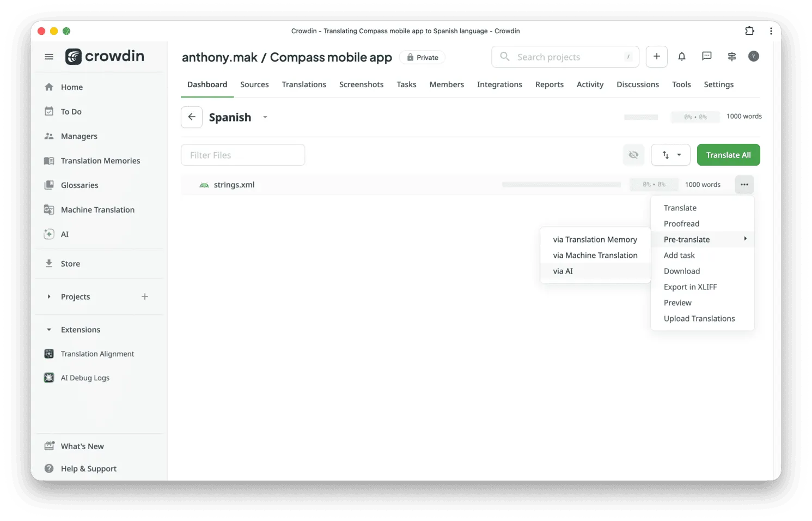Image resolution: width=812 pixels, height=521 pixels.
Task: Toggle visibility of hidden files
Action: coord(633,155)
